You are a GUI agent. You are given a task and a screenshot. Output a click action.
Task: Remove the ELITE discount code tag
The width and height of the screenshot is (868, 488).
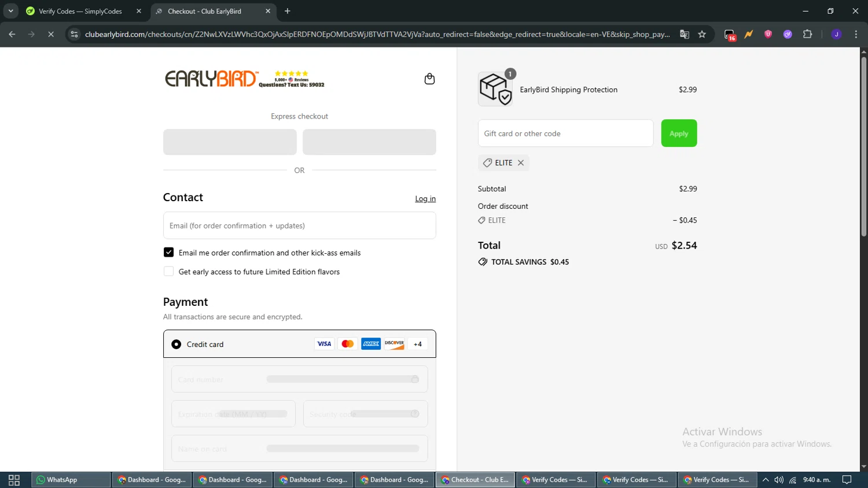point(521,163)
